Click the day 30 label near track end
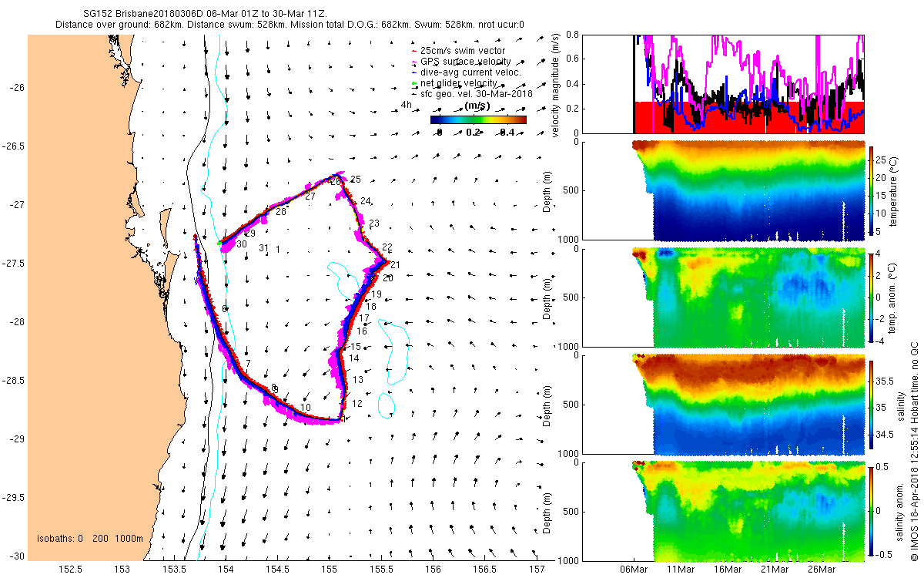Viewport: 924px width, 578px height. (242, 244)
